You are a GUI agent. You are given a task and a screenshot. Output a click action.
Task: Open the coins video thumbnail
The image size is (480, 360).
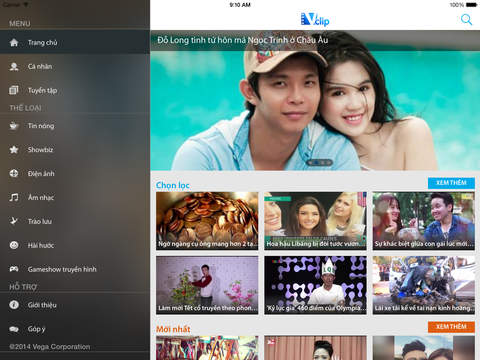tap(207, 221)
